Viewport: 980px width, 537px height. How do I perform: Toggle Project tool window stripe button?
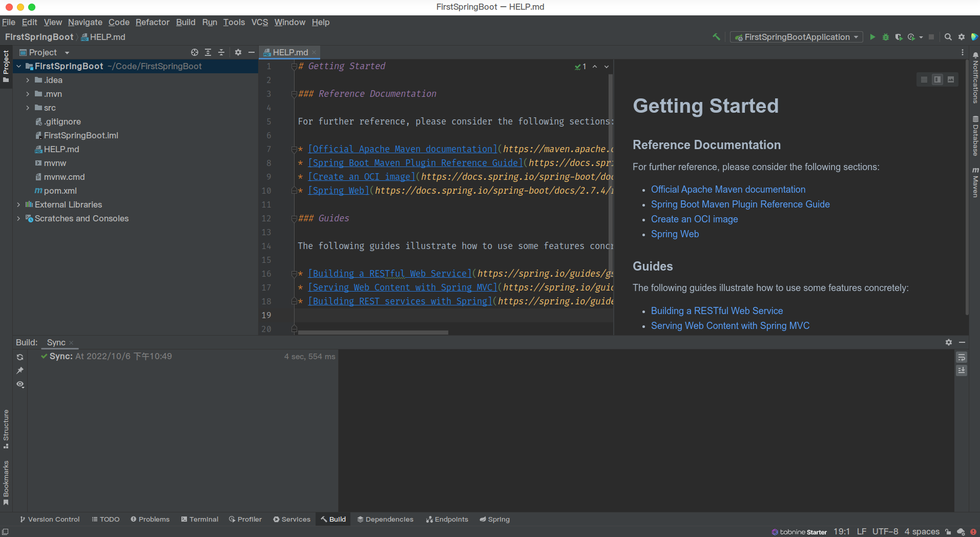(x=6, y=67)
